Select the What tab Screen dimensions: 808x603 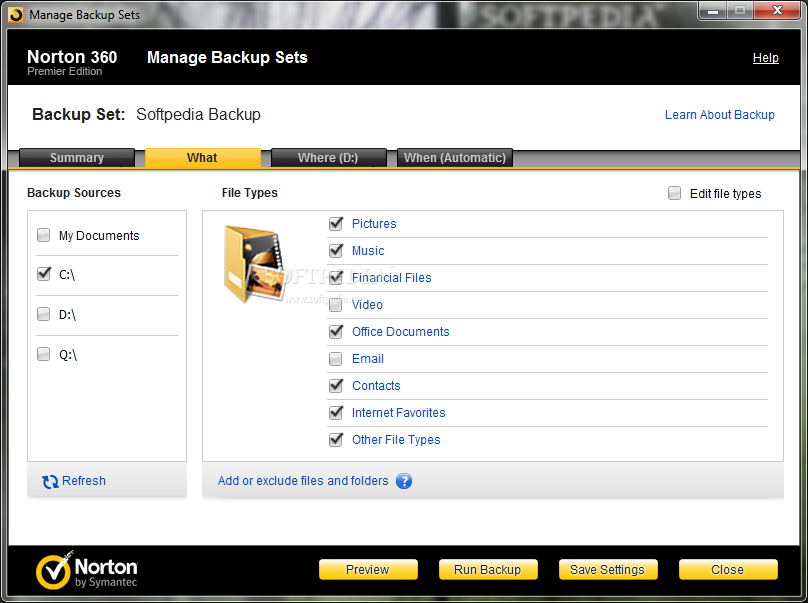point(202,158)
